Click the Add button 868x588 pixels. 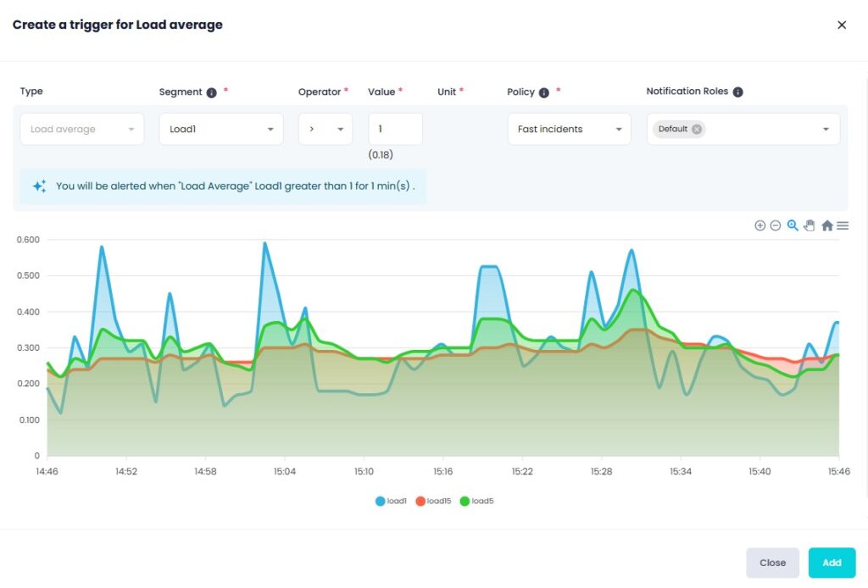pos(832,563)
